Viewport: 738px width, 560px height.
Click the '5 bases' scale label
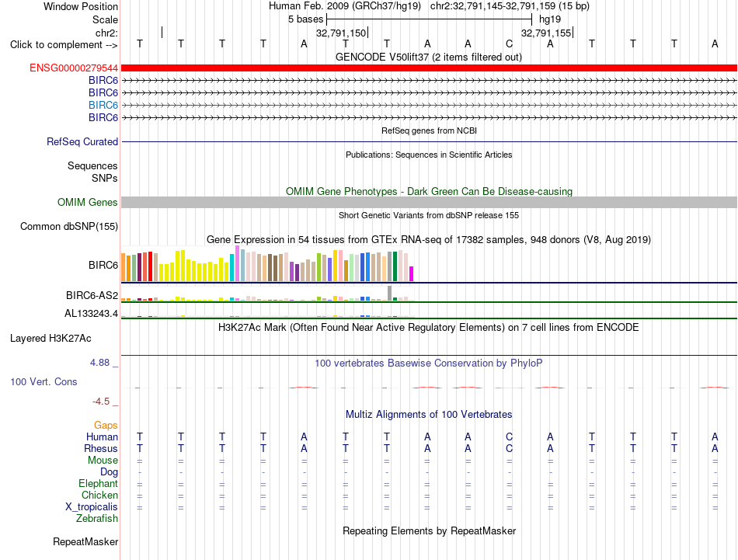306,19
